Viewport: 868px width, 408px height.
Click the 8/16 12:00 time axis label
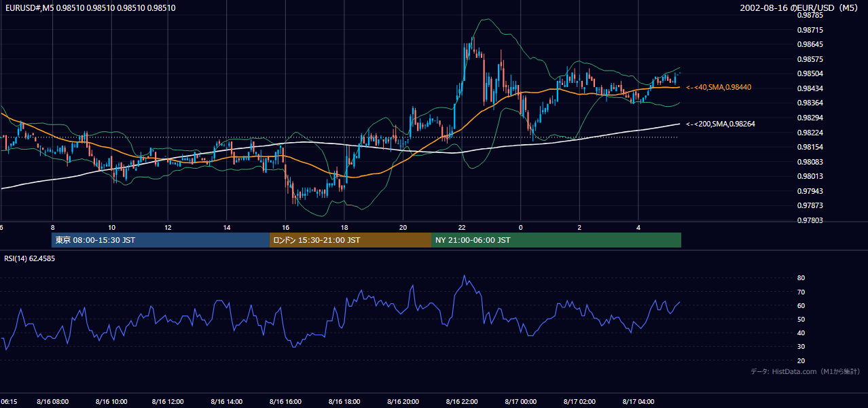coord(169,402)
